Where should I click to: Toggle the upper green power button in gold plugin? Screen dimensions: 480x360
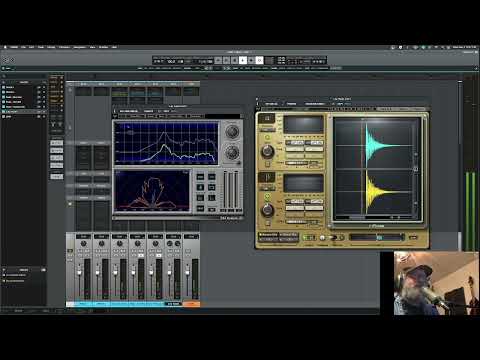coord(267,138)
